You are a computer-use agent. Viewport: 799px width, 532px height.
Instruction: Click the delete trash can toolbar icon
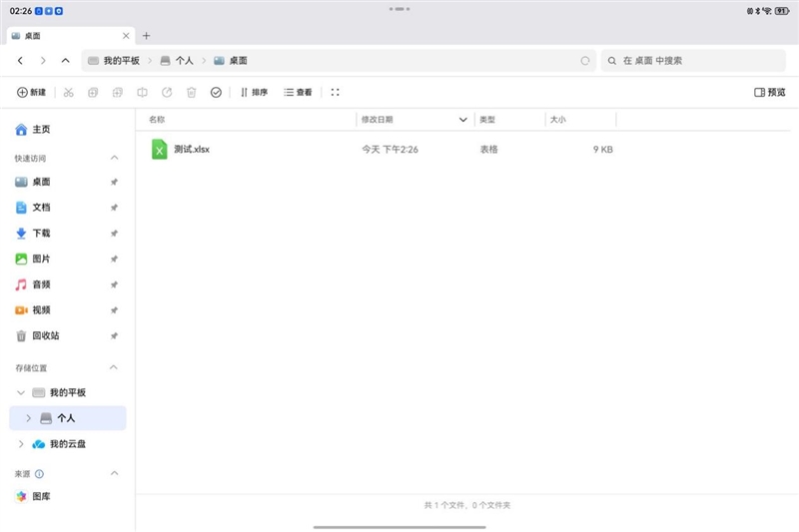tap(191, 92)
